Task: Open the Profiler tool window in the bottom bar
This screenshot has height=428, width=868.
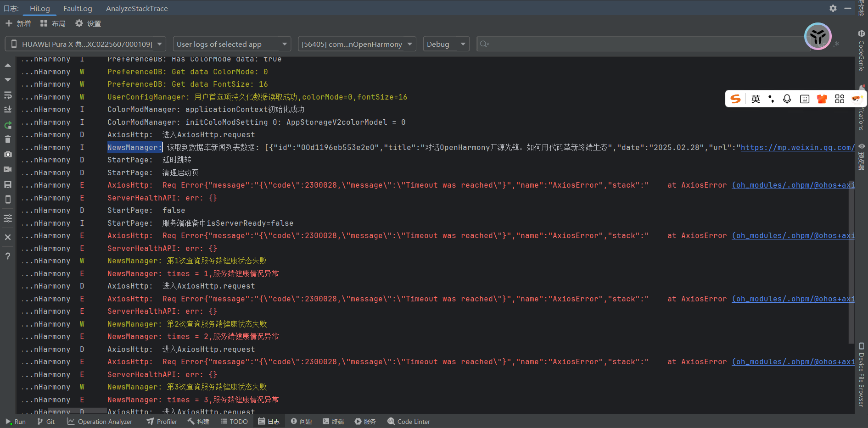Action: point(162,422)
